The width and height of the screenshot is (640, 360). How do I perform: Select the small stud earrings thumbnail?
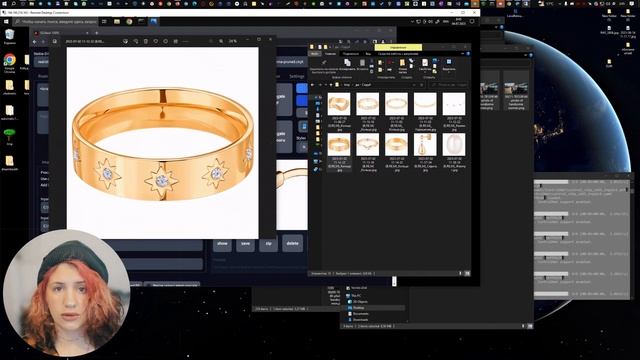coord(454,104)
